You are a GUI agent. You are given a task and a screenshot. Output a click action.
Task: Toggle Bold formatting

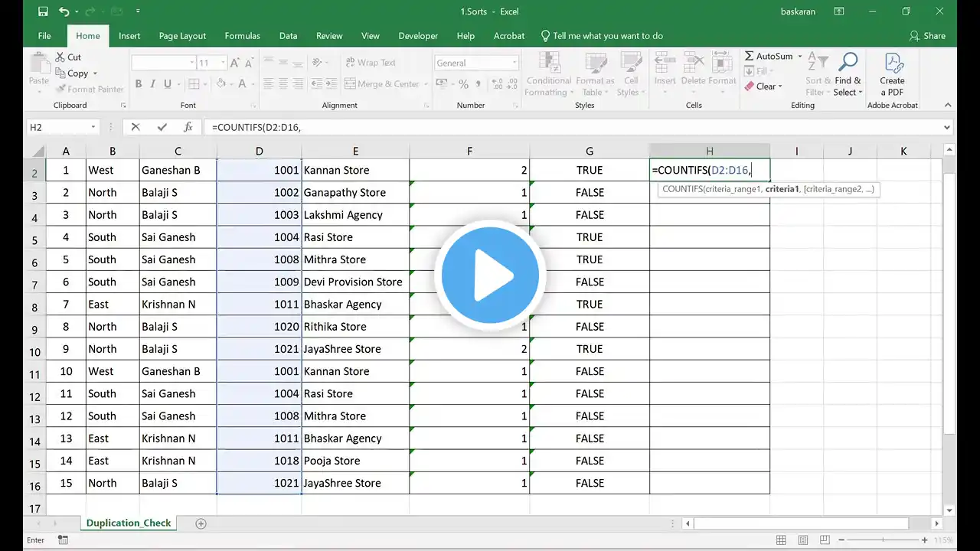click(x=139, y=84)
